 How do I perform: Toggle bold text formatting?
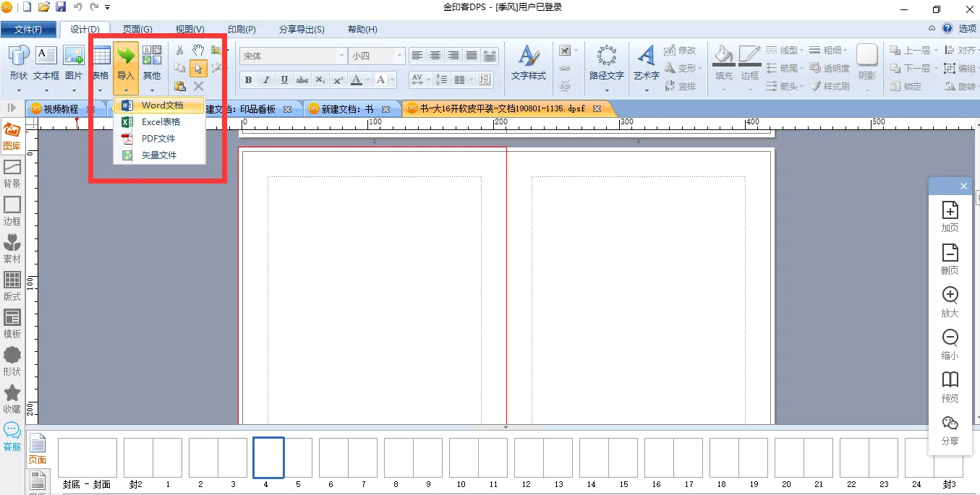pos(249,80)
